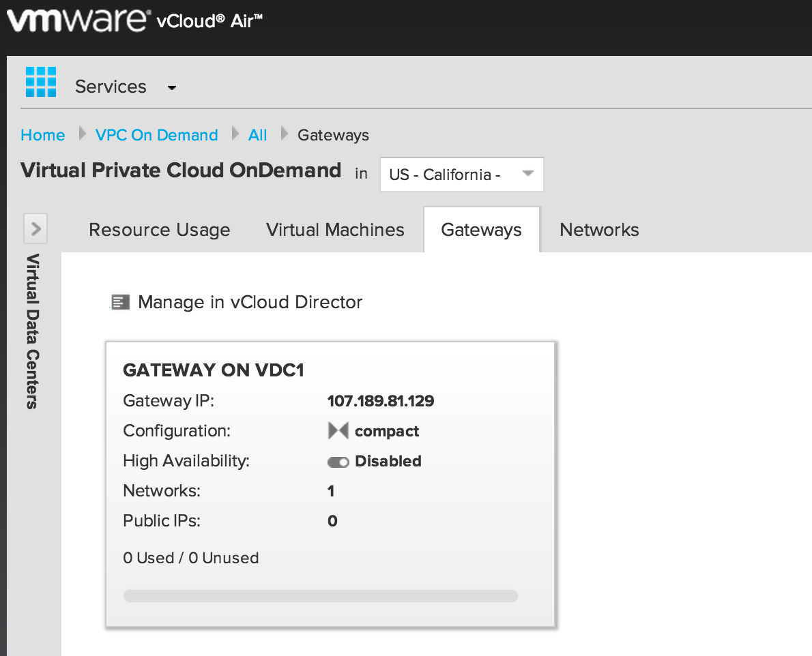Expand the Virtual Data Centers sidebar
The width and height of the screenshot is (812, 656).
coord(35,228)
